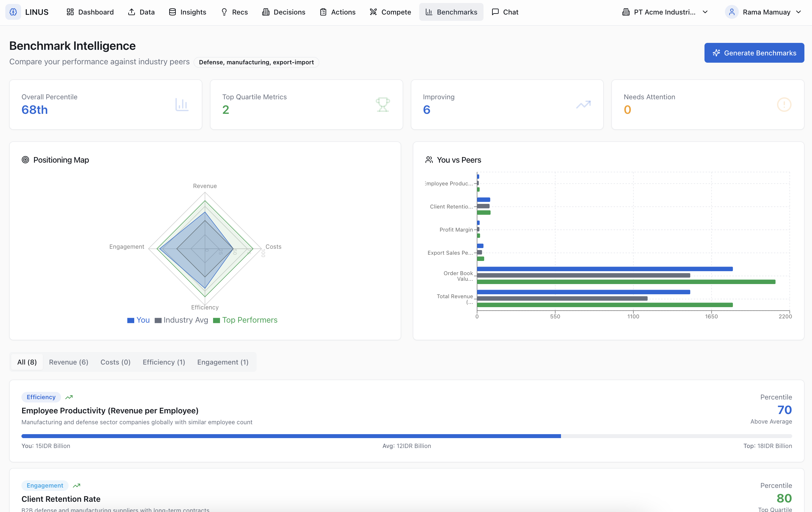Click the LINUS brain logo icon

tap(13, 12)
